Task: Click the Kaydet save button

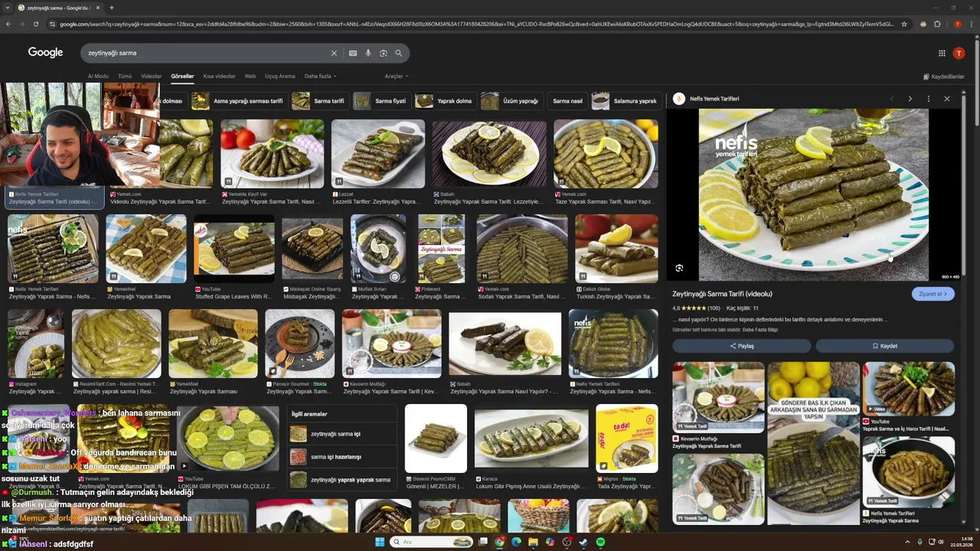Action: [x=884, y=346]
